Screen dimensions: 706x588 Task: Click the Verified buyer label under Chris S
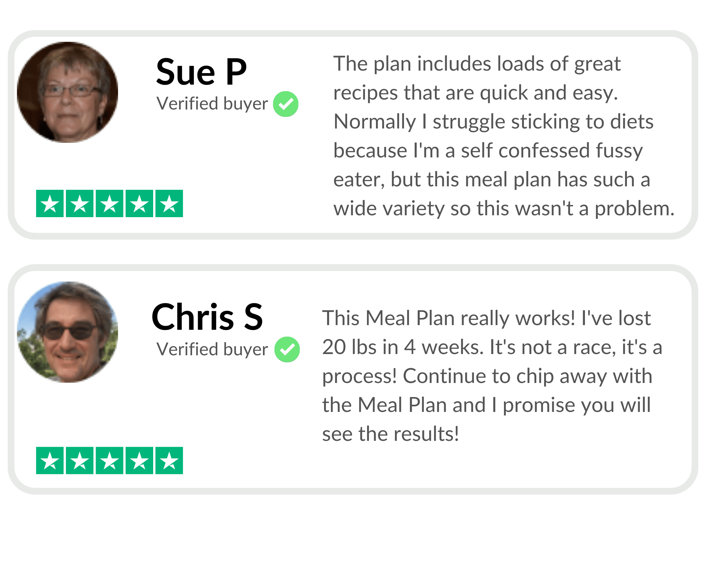(x=212, y=349)
